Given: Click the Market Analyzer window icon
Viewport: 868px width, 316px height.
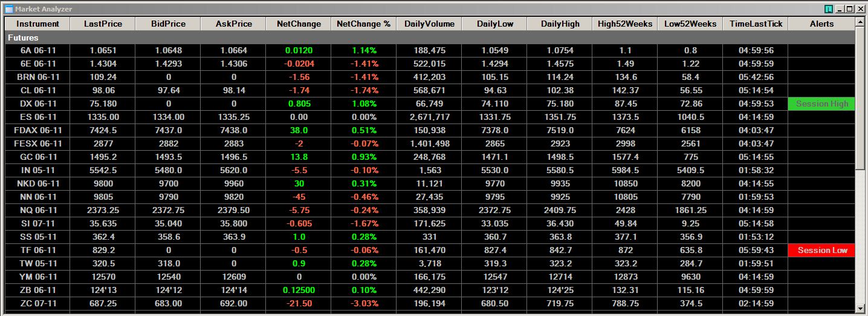Looking at the screenshot, I should pyautogui.click(x=9, y=9).
